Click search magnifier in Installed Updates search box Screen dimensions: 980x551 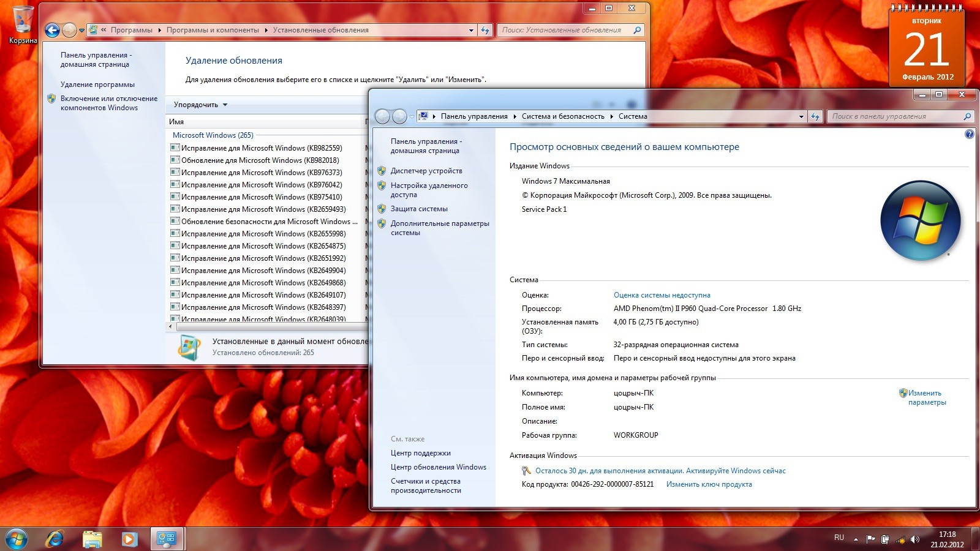pyautogui.click(x=637, y=30)
